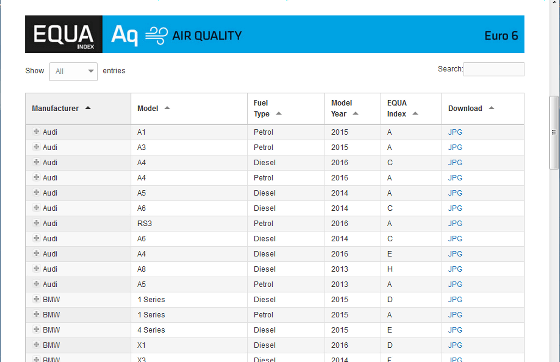Expand the Audi A4 Diesel 2015 row
The height and width of the screenshot is (362, 560).
(x=36, y=253)
